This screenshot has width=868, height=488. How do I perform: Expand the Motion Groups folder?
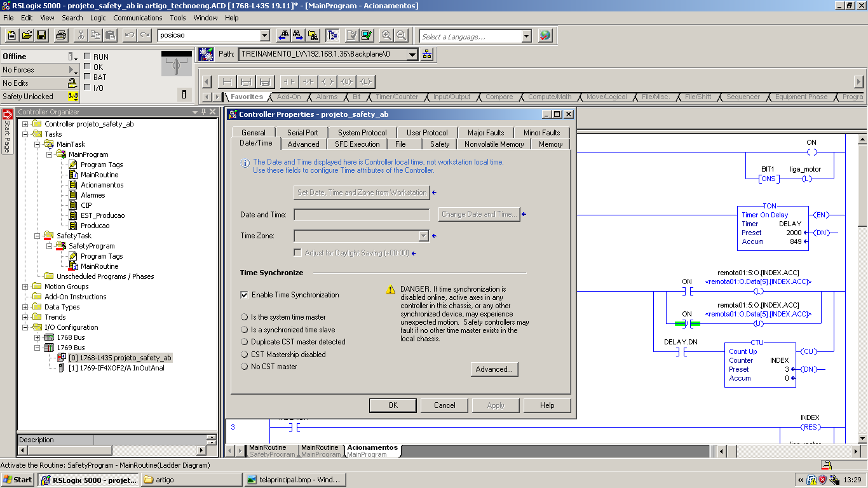tap(25, 287)
